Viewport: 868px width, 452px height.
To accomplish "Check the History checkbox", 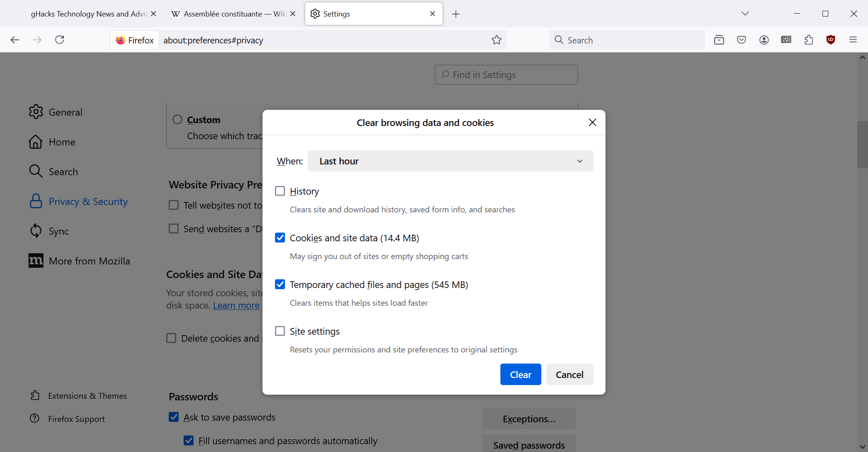I will coord(280,191).
